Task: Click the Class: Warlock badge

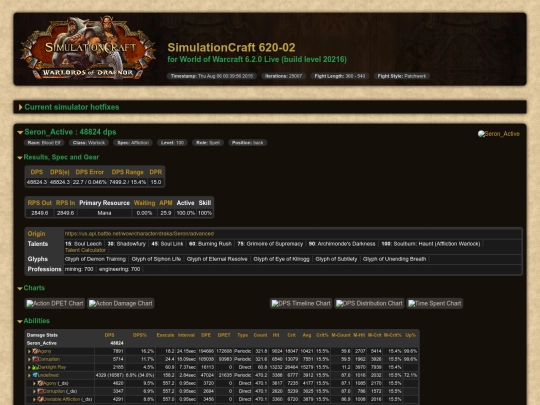Action: [x=89, y=143]
